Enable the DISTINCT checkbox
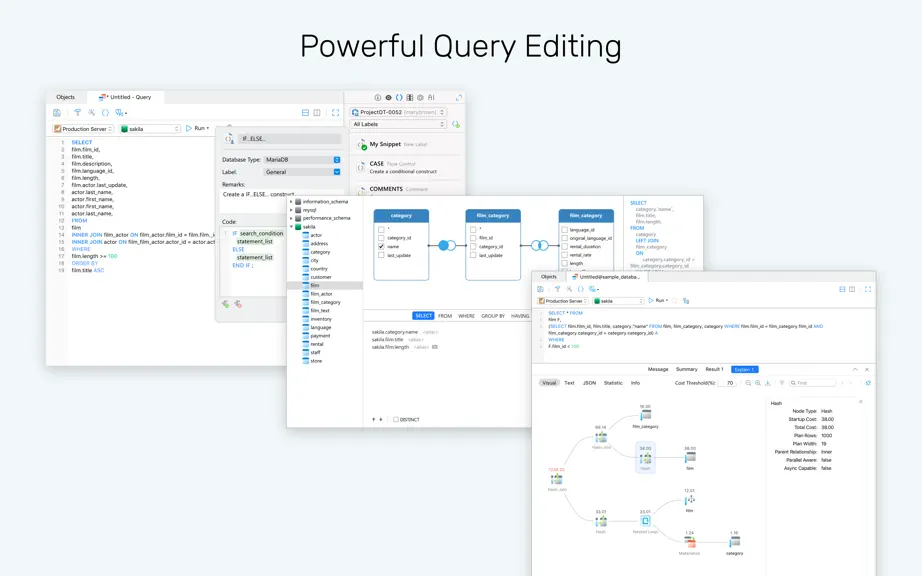The image size is (922, 576). (396, 420)
